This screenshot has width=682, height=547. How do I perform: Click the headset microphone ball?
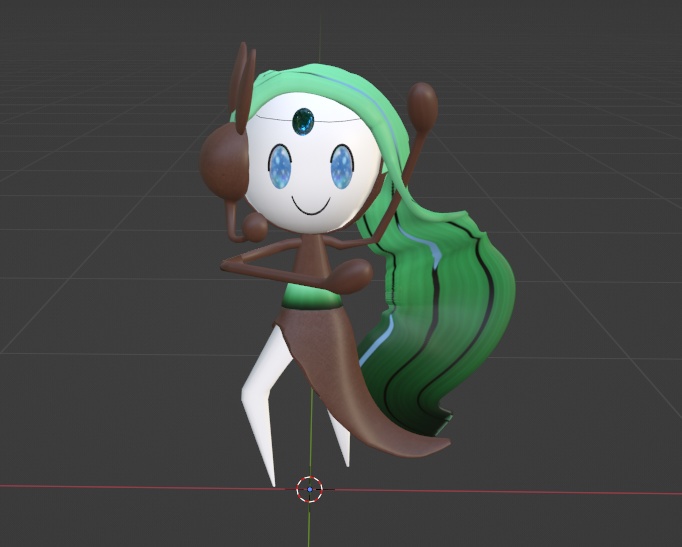pos(255,228)
